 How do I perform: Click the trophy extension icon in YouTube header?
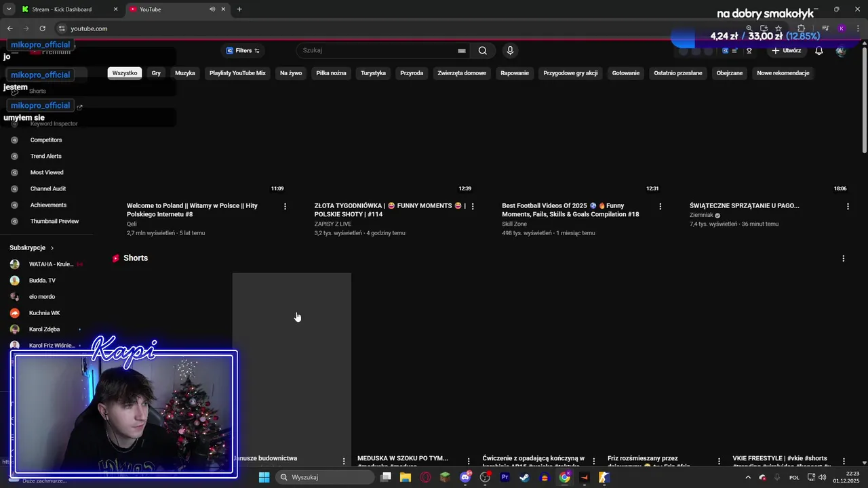tap(749, 51)
